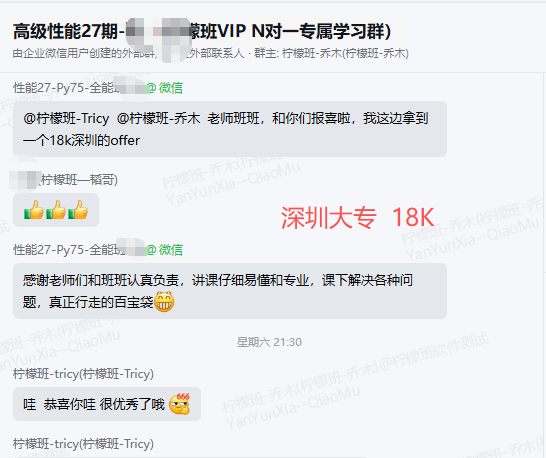Click the @柠檬班-Tricy mention
This screenshot has width=546, height=458.
(67, 118)
